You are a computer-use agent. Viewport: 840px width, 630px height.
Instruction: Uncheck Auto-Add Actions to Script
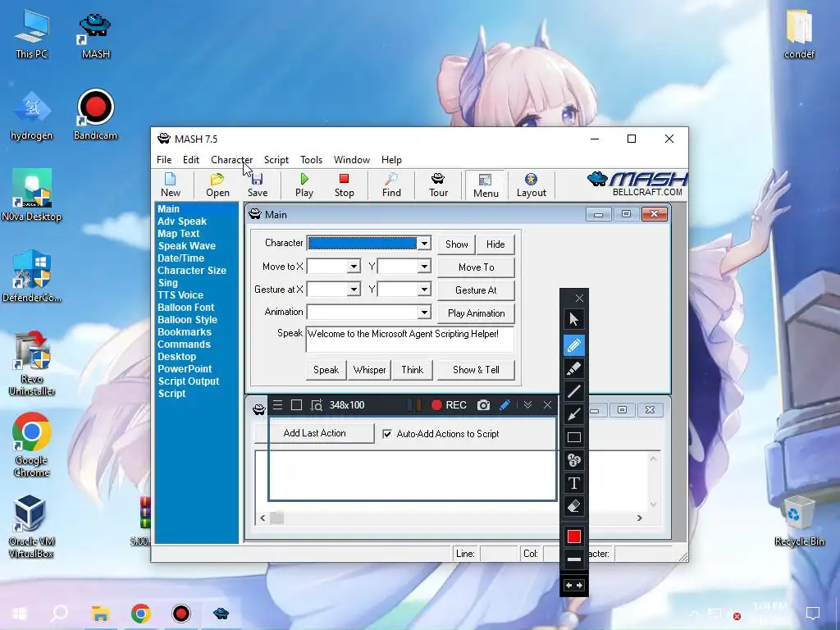point(387,434)
